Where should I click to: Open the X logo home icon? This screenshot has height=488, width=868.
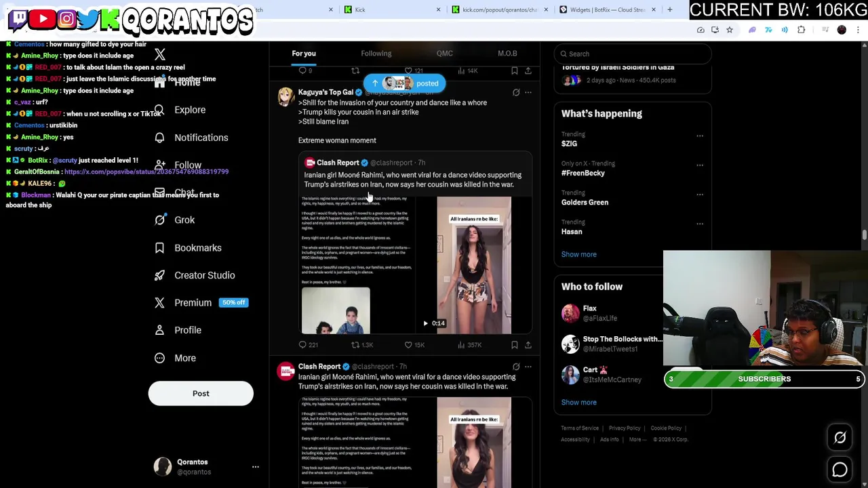160,54
